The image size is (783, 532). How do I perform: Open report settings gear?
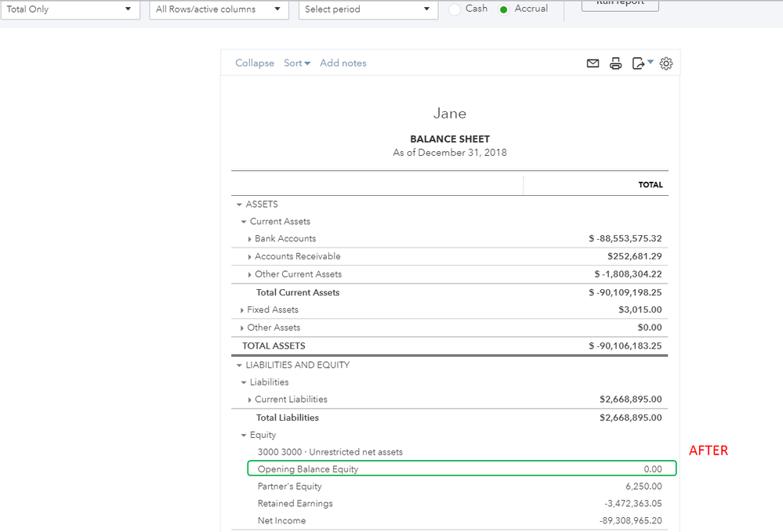[x=666, y=63]
